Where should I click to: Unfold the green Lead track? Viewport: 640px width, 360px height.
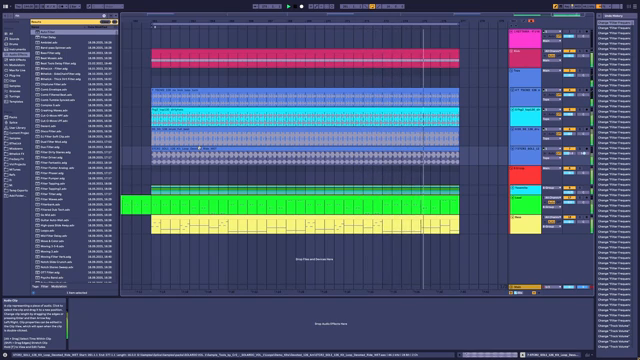512,198
